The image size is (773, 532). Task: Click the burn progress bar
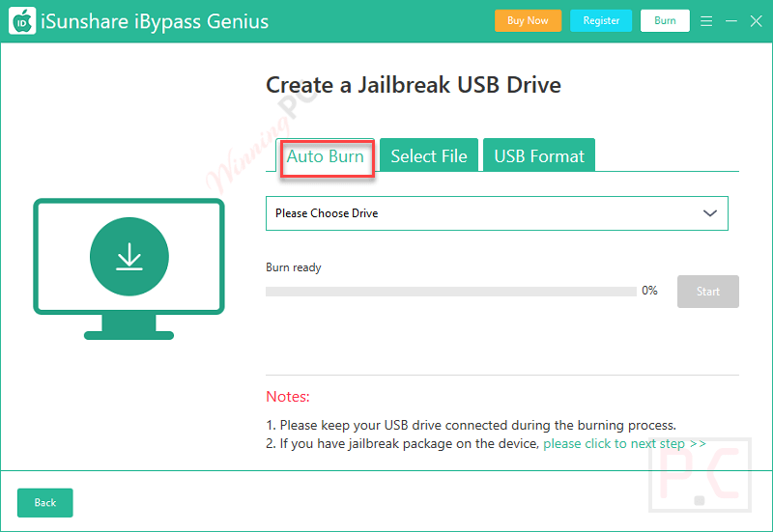[x=451, y=292]
